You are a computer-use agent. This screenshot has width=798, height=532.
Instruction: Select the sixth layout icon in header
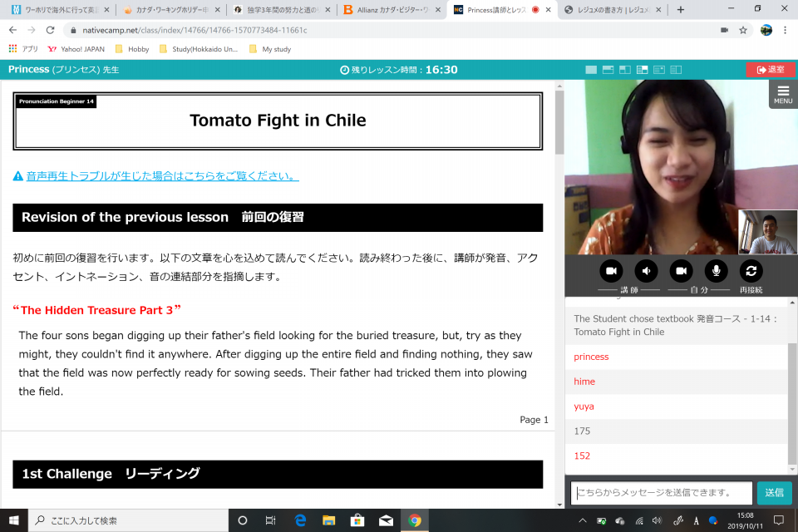coord(676,70)
